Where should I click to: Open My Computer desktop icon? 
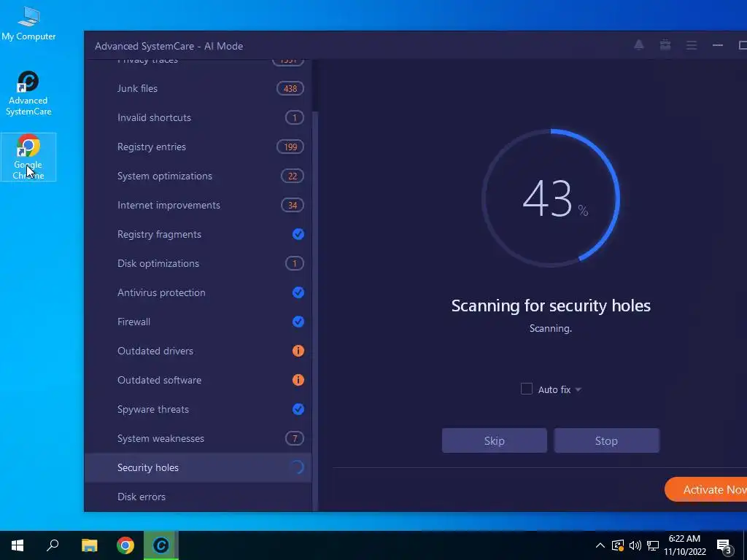click(28, 24)
